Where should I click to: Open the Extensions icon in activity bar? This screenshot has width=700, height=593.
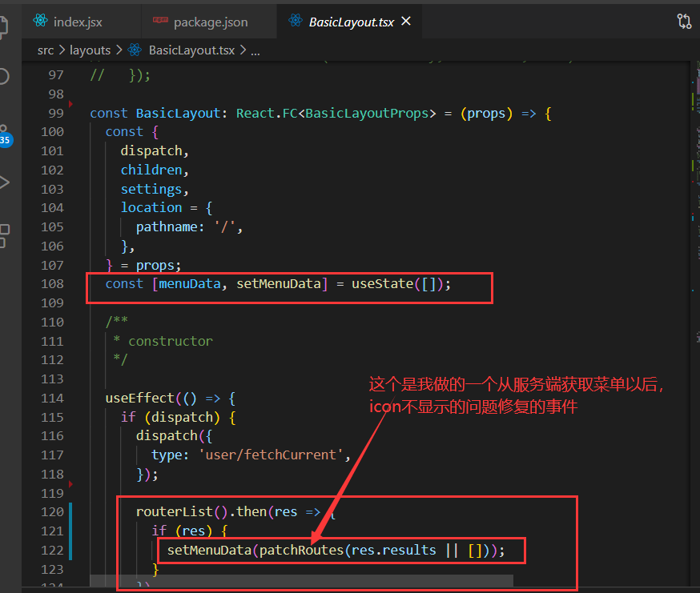pyautogui.click(x=3, y=235)
